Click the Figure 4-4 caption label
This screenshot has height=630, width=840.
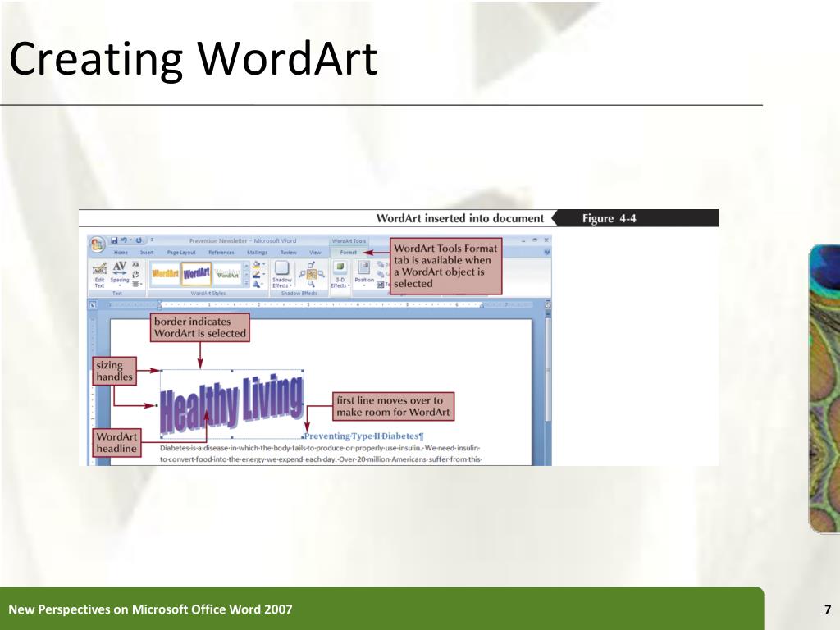609,218
